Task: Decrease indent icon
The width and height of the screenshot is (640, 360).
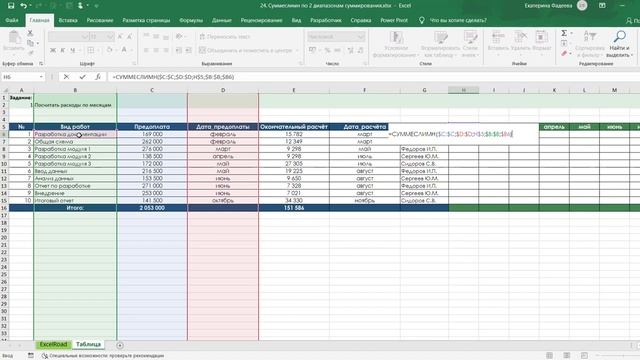Action: [x=179, y=50]
